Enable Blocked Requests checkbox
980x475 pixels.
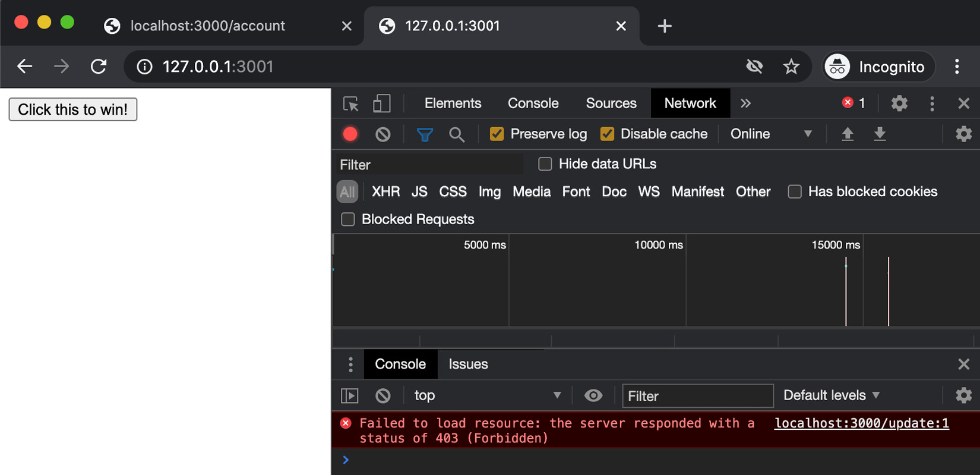pyautogui.click(x=347, y=219)
